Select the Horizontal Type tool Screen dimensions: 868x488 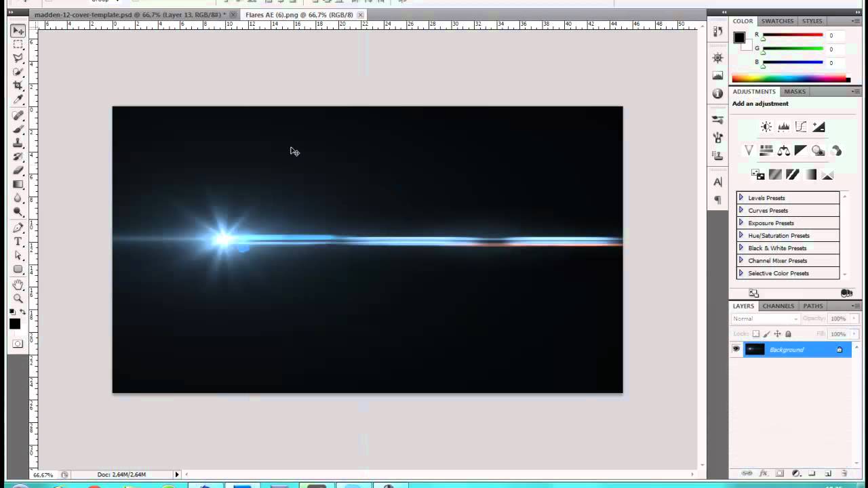pyautogui.click(x=18, y=242)
